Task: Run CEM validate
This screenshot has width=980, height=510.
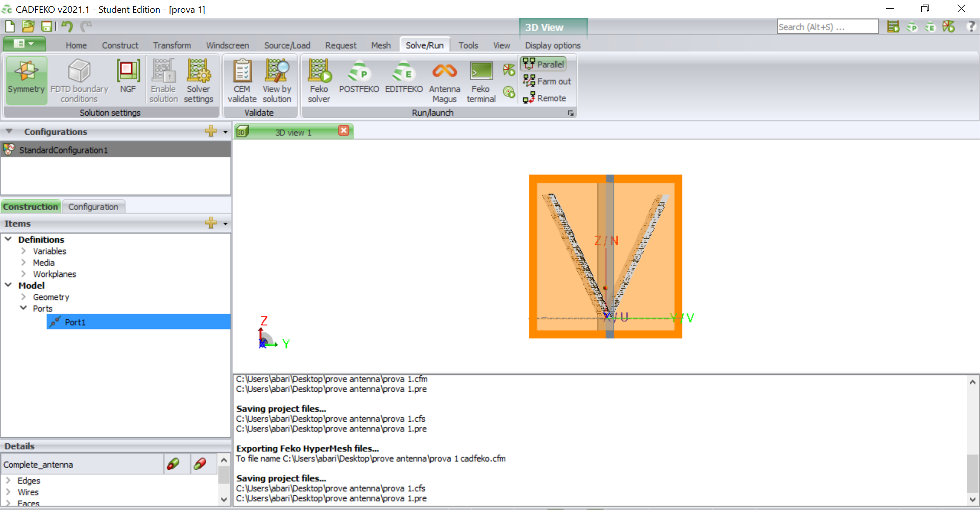Action: [242, 81]
